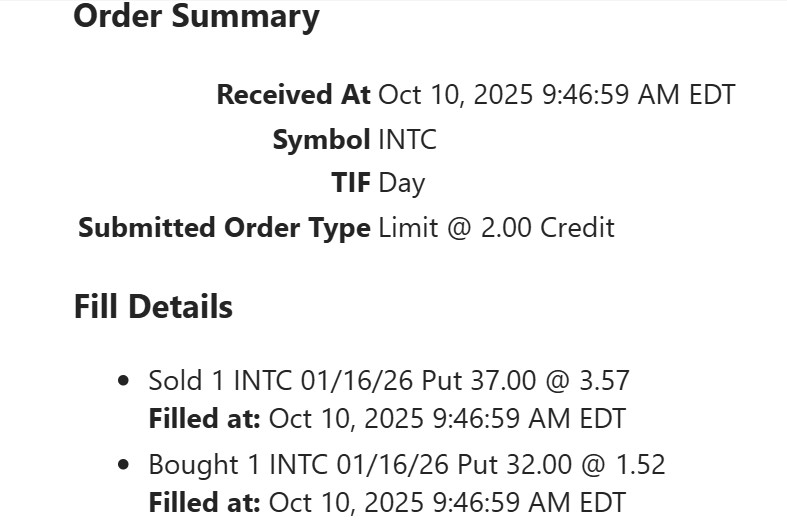Click the Filled at label under Sold
The width and height of the screenshot is (787, 528).
[204, 418]
